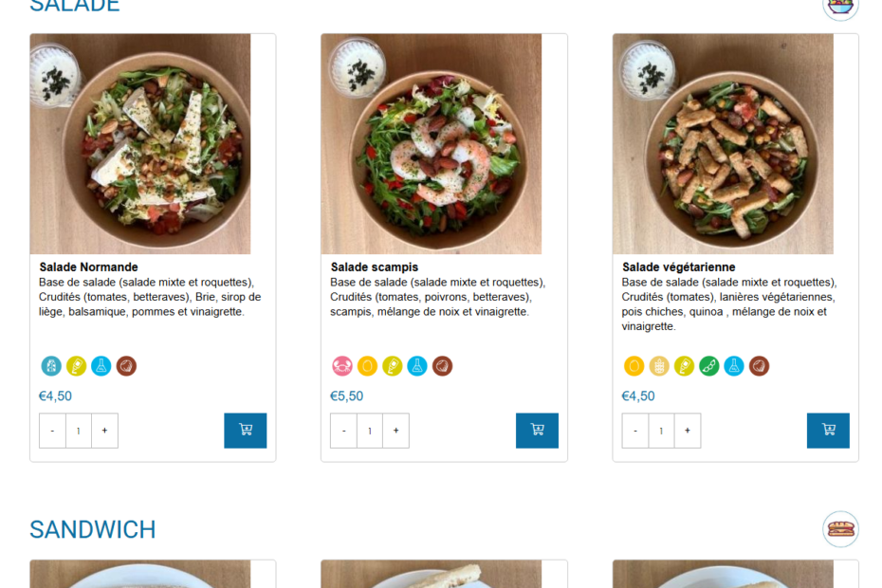The height and width of the screenshot is (588, 882).
Task: Decrease Salade végétarienne quantity
Action: tap(635, 431)
